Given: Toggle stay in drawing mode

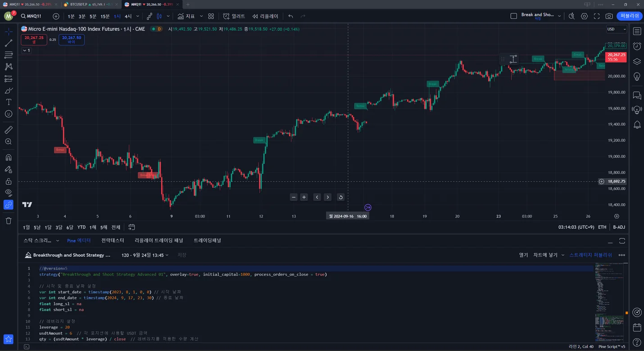Looking at the screenshot, I should 9,170.
